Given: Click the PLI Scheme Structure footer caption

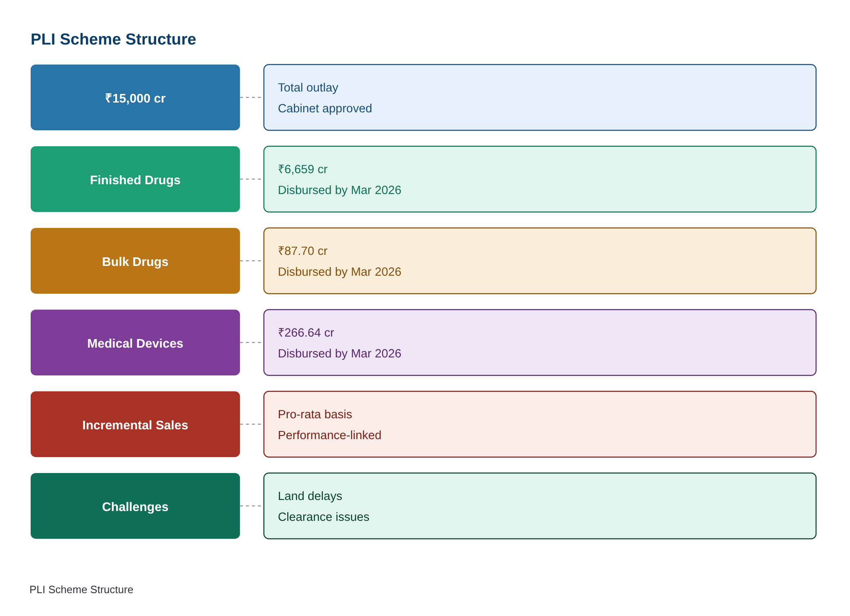Looking at the screenshot, I should click(81, 589).
